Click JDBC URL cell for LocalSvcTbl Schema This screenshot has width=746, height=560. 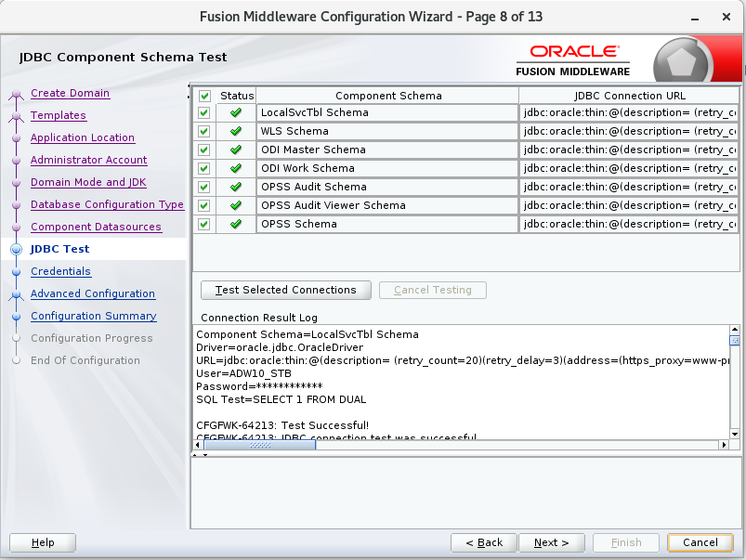[629, 112]
